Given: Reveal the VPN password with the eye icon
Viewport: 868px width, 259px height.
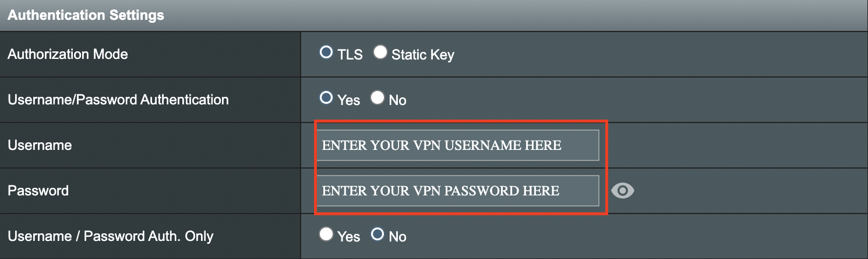Looking at the screenshot, I should (x=623, y=190).
